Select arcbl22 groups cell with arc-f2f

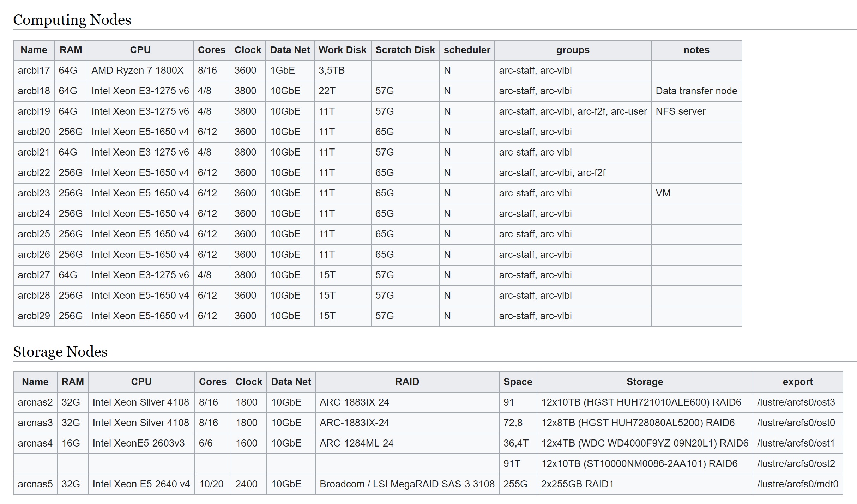click(573, 173)
